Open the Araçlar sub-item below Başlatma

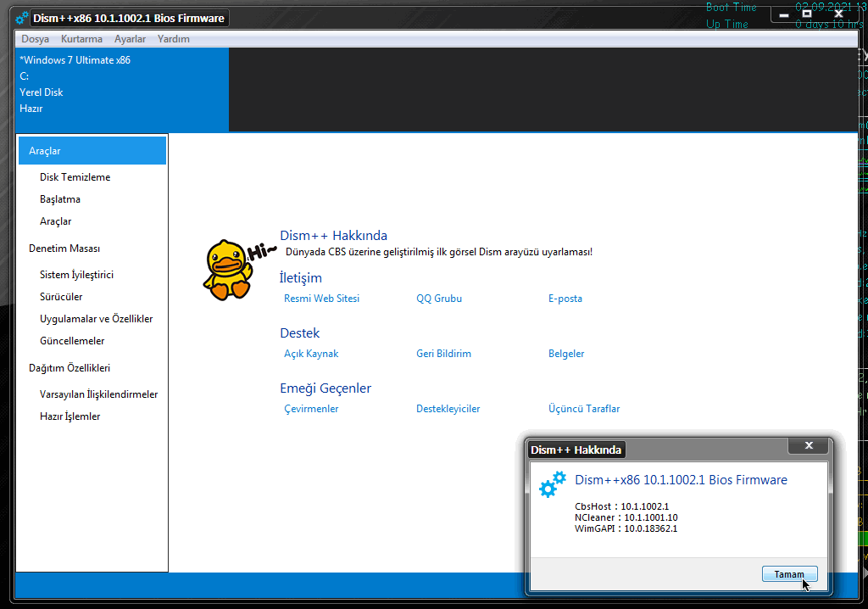tap(56, 221)
